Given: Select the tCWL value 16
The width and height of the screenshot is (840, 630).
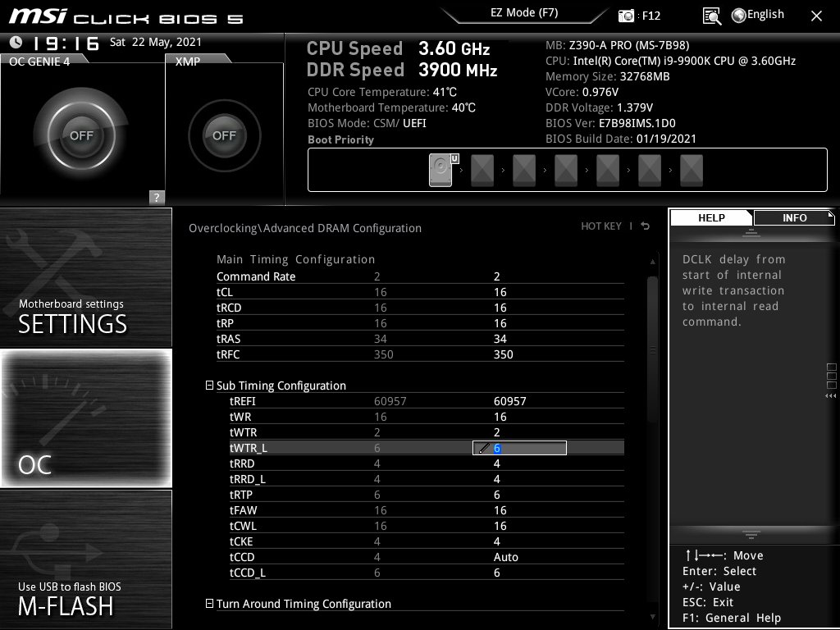Looking at the screenshot, I should click(500, 526).
